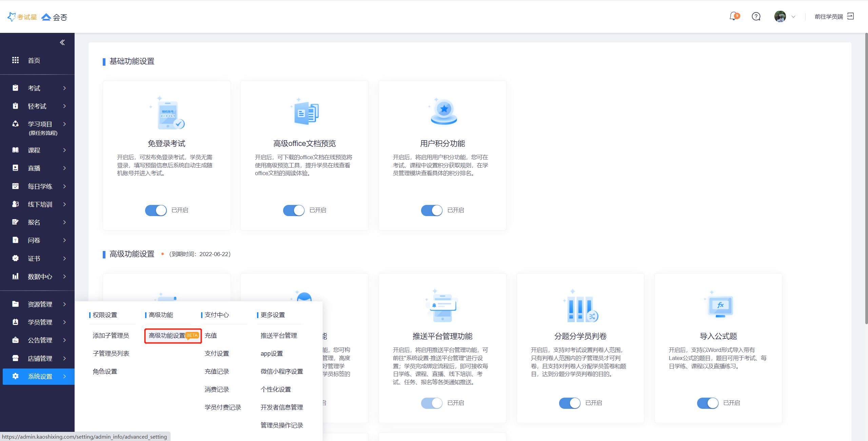This screenshot has height=441, width=868.
Task: Click the 证书 badge icon in sidebar
Action: (x=15, y=258)
